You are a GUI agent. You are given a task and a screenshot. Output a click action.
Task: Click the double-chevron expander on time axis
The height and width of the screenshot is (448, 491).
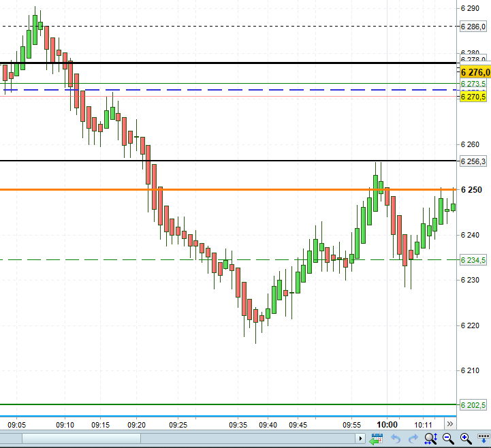[x=450, y=424]
